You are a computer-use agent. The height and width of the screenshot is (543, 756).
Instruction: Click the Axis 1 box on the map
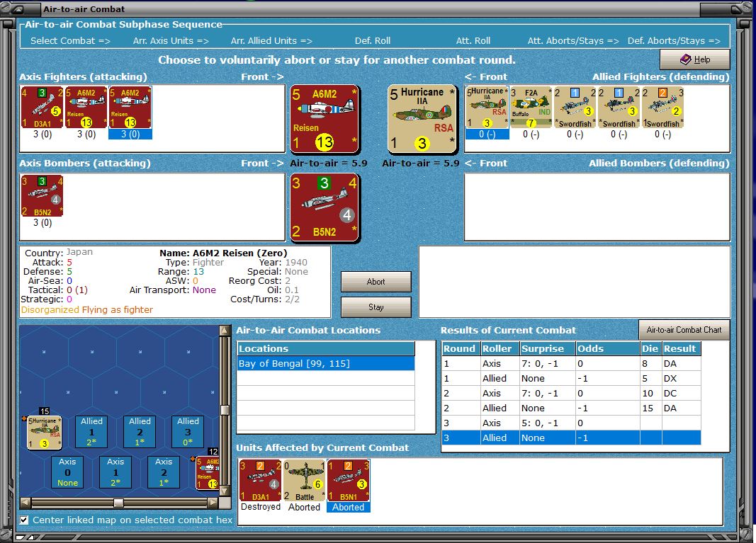pos(115,472)
